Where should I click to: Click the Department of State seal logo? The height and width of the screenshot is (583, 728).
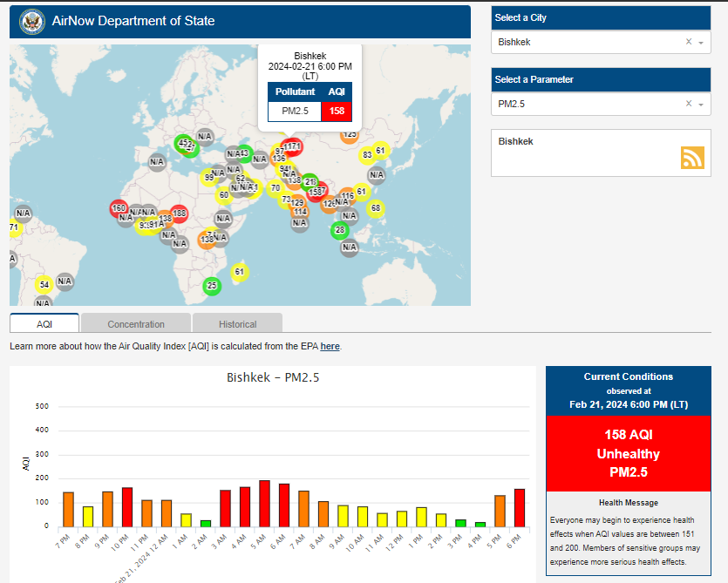point(32,22)
